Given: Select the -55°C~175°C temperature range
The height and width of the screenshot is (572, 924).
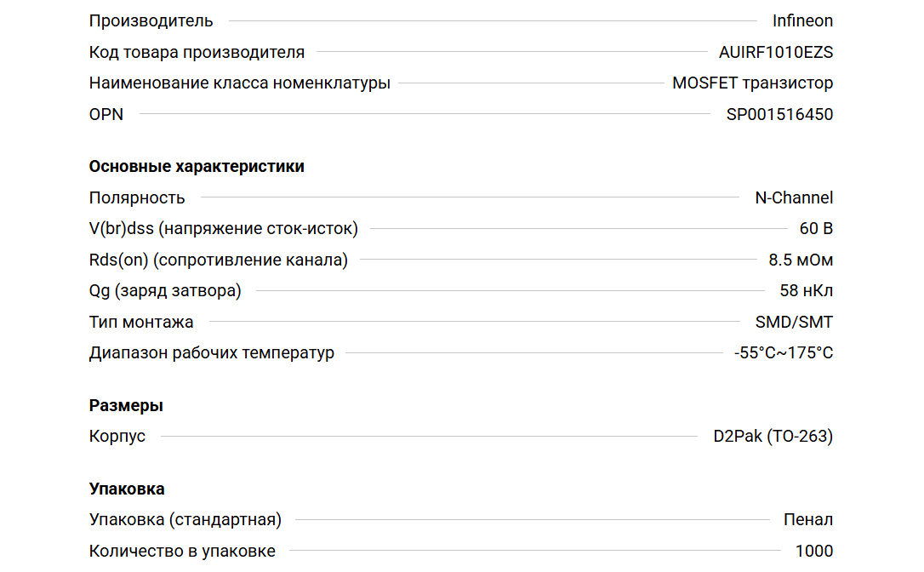Looking at the screenshot, I should (x=784, y=353).
